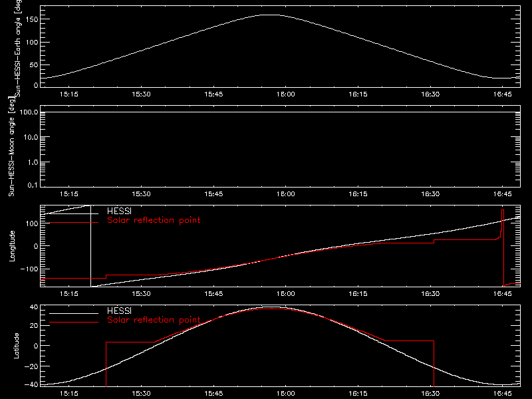
Task: Click 16:00 time label under Longitude plot
Action: coord(286,294)
